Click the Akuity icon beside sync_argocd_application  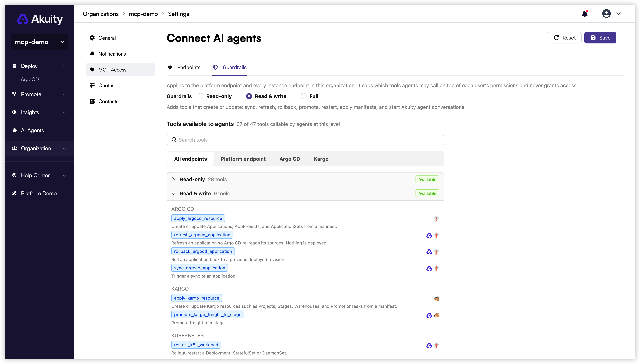429,268
